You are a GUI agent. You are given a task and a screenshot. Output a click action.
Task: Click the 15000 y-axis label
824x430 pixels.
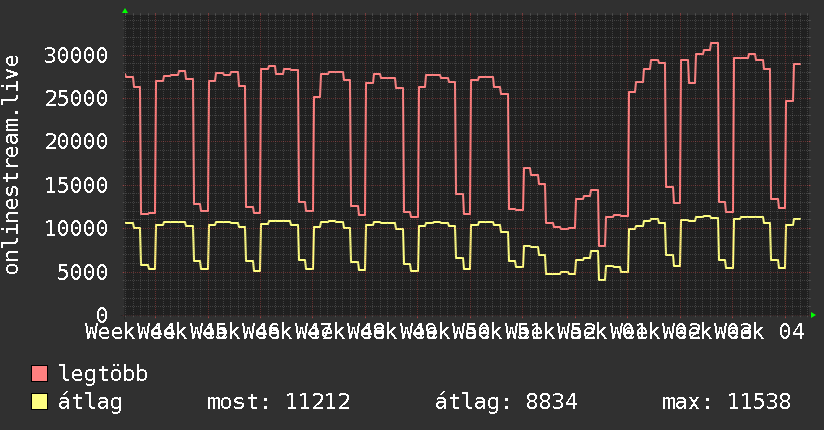pyautogui.click(x=76, y=185)
